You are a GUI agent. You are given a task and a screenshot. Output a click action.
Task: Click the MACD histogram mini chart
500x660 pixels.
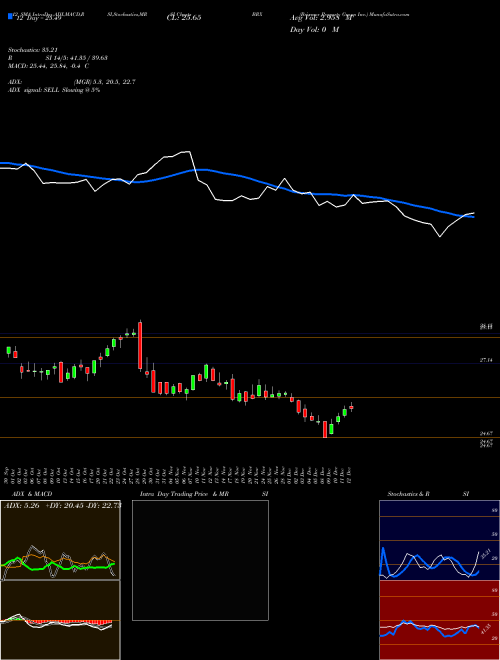tap(60, 620)
